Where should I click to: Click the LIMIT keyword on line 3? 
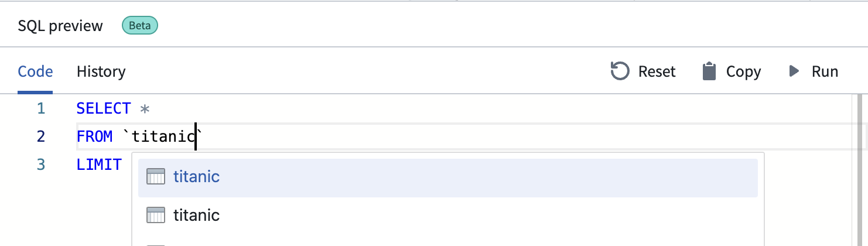pos(99,165)
